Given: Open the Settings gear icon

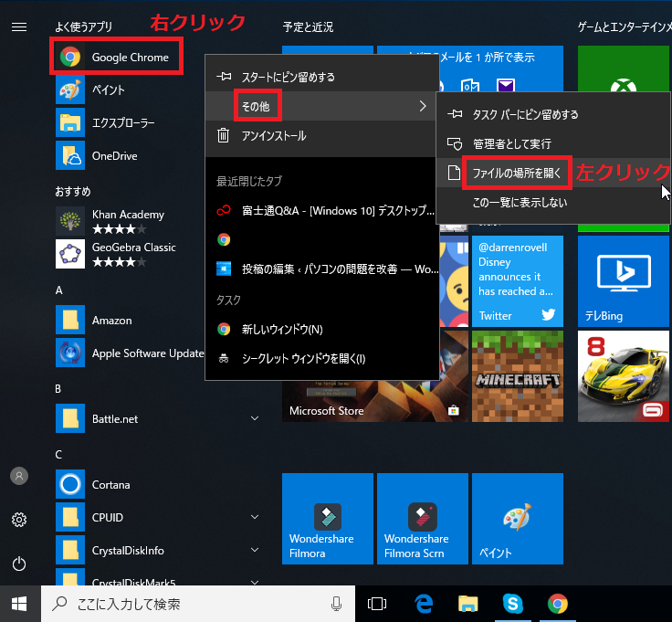Looking at the screenshot, I should (19, 520).
